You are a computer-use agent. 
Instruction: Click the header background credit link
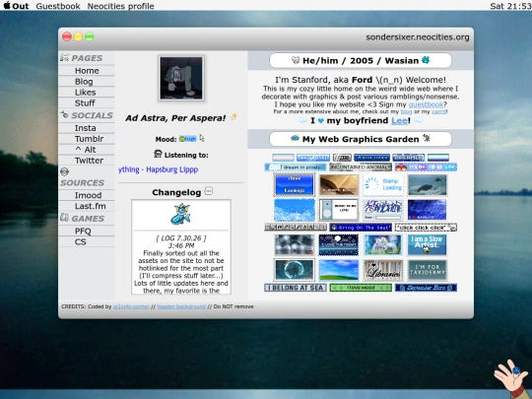[x=181, y=306]
